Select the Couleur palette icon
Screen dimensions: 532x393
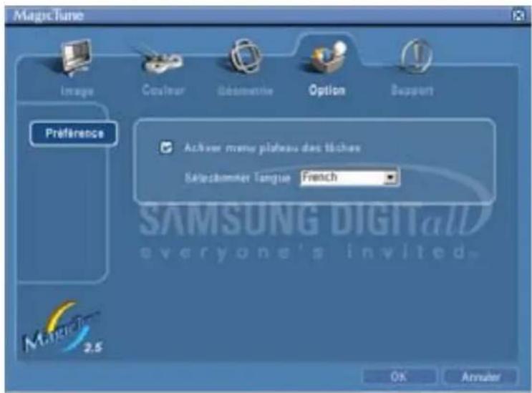click(x=163, y=61)
